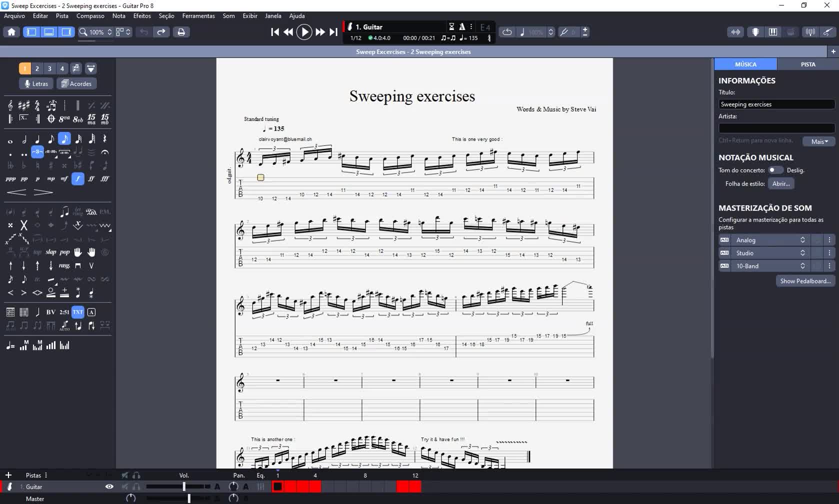Open the Efeitos menu
The width and height of the screenshot is (839, 504).
click(x=142, y=16)
